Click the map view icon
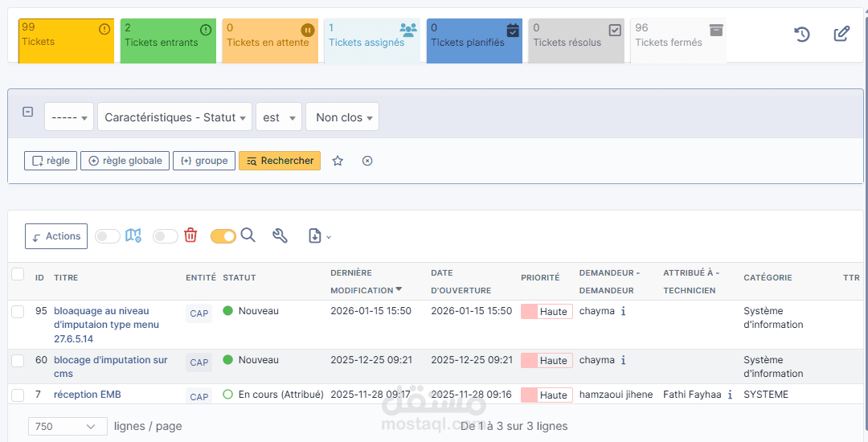 pyautogui.click(x=133, y=235)
